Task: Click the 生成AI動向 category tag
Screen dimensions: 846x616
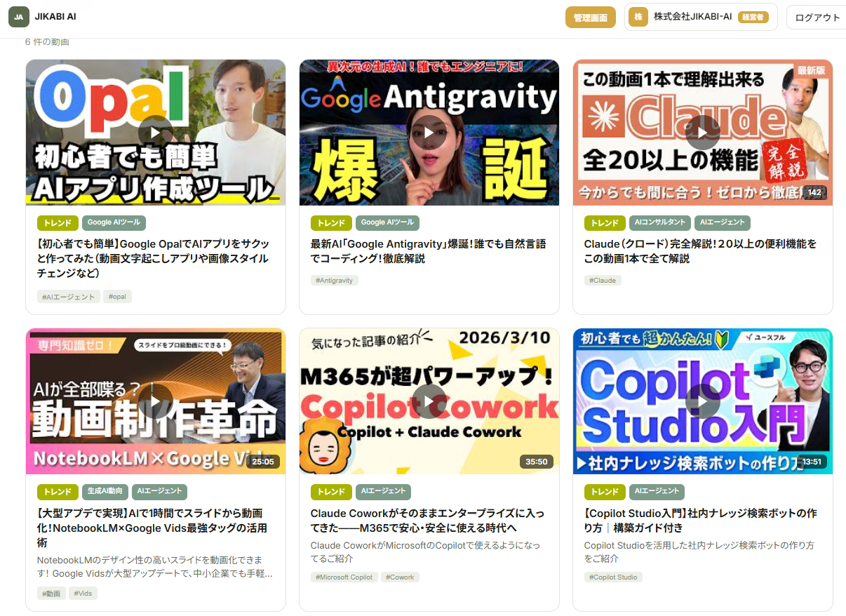Action: tap(105, 492)
